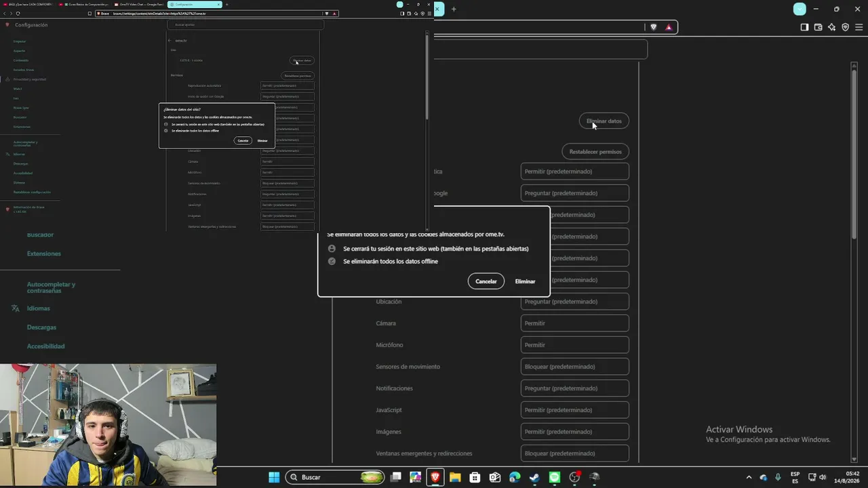
Task: Click the enlarged Eliminar datos button
Action: (x=604, y=121)
